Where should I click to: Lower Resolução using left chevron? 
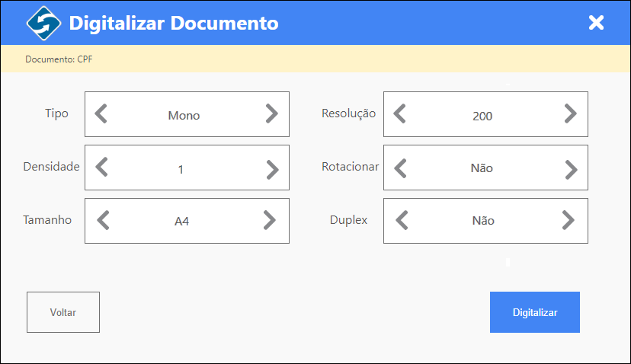tap(399, 113)
